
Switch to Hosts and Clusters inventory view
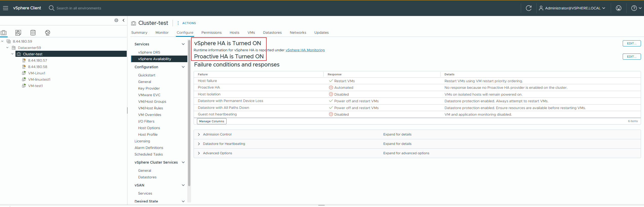pos(4,32)
